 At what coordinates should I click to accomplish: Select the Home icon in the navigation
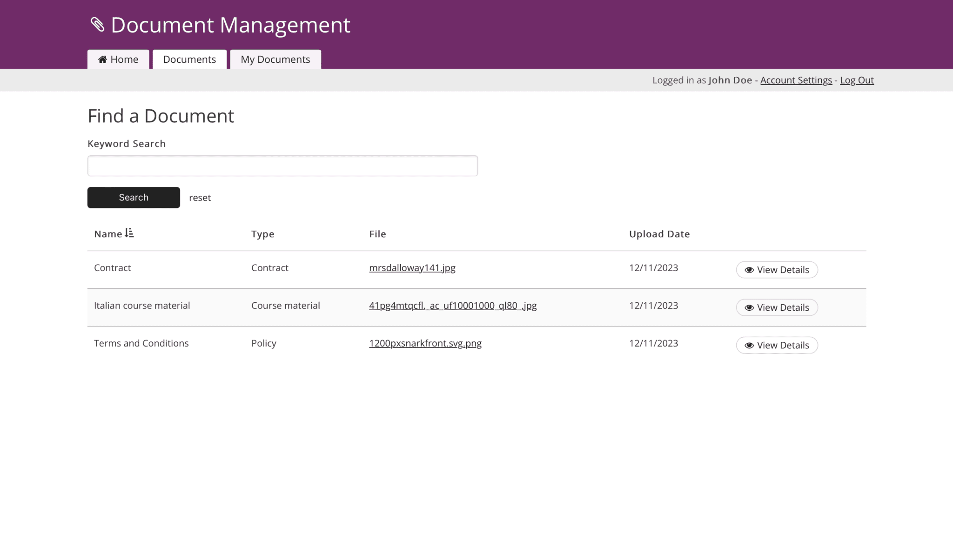102,59
